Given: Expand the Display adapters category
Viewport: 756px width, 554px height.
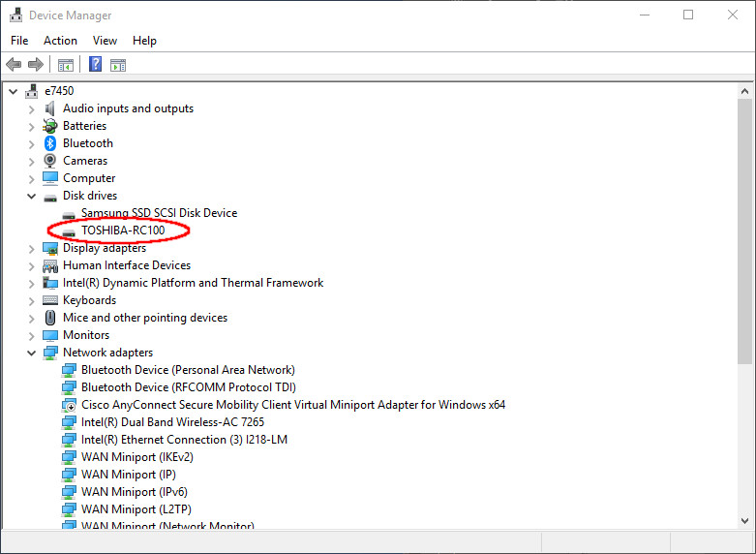Looking at the screenshot, I should click(32, 249).
